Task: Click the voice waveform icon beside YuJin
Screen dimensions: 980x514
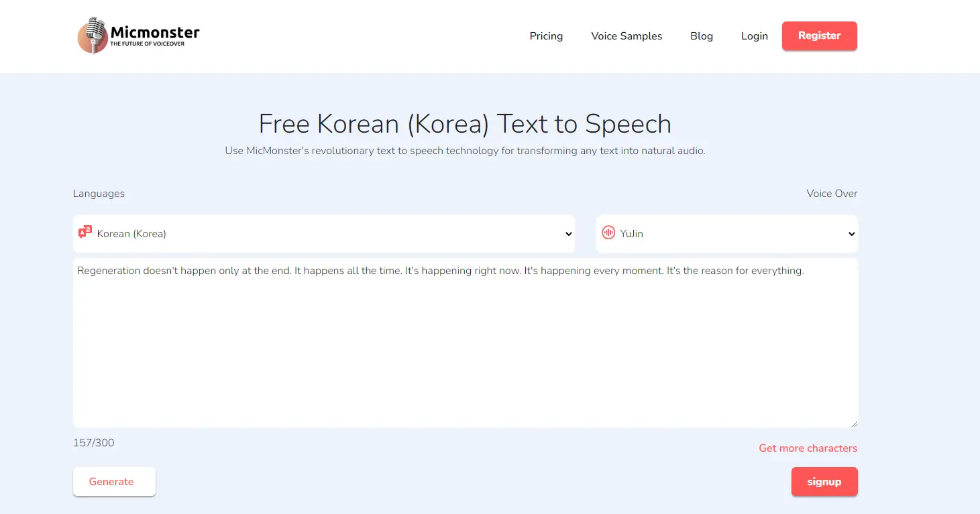Action: (608, 233)
